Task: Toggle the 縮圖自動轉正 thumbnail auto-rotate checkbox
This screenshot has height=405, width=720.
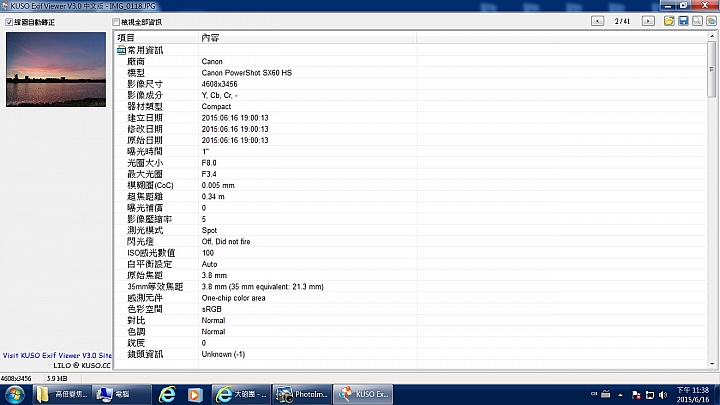Action: (x=9, y=22)
